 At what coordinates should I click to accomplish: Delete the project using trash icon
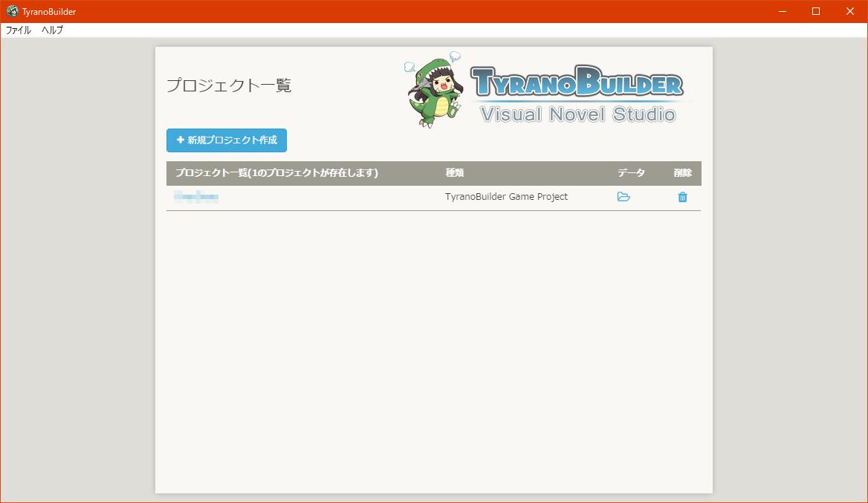[682, 197]
